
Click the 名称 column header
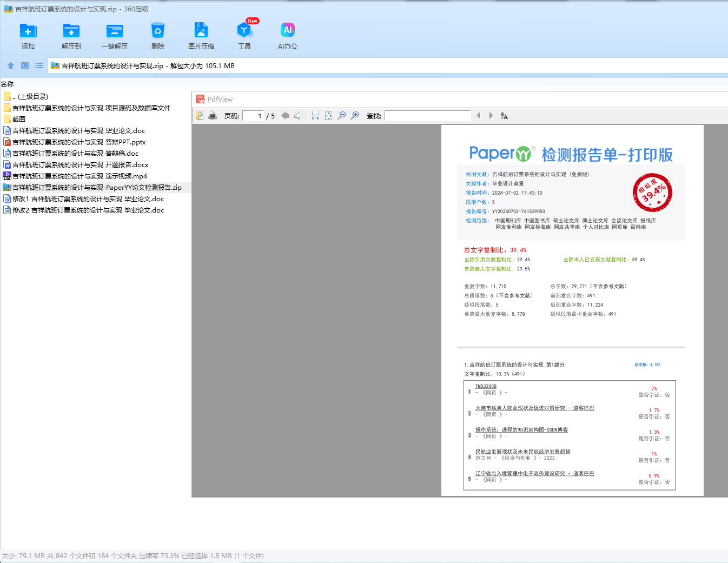point(7,84)
